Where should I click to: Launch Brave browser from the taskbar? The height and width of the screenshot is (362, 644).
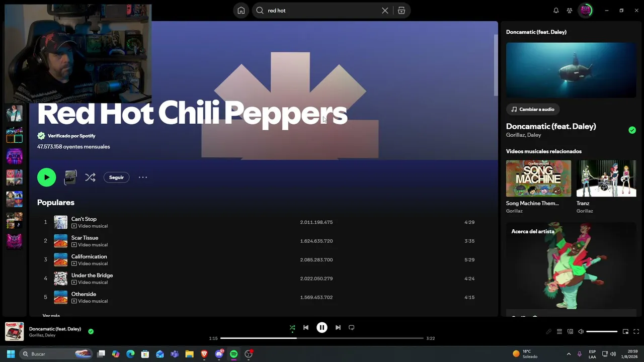(204, 354)
